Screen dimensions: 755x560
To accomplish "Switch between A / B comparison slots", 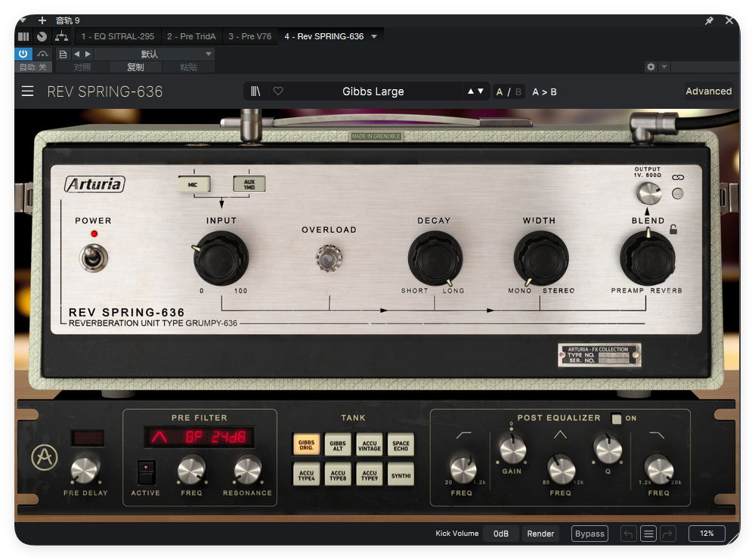I will (x=509, y=91).
